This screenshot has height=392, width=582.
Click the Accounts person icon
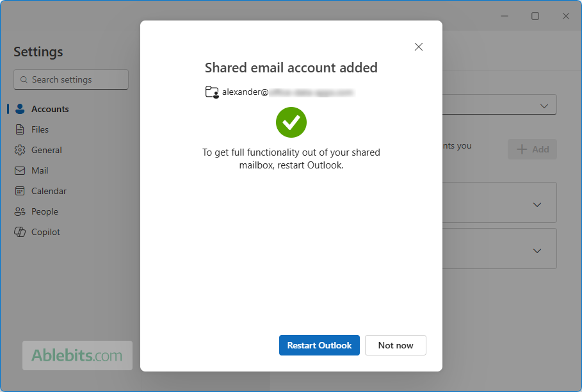(x=20, y=109)
